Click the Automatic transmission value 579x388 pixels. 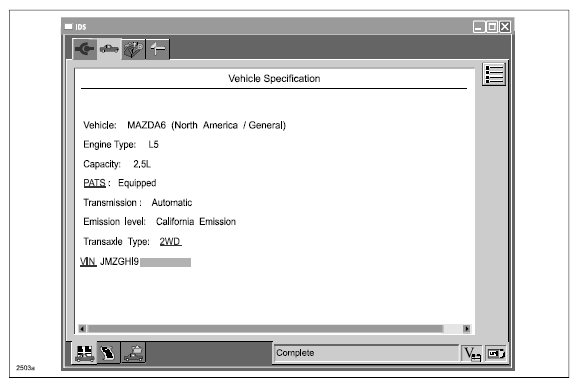click(172, 203)
